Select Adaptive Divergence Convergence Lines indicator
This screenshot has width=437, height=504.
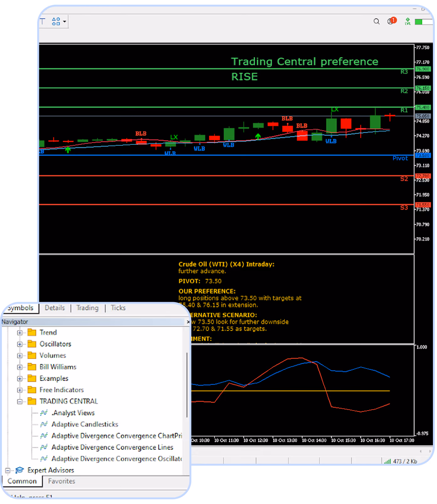click(112, 447)
